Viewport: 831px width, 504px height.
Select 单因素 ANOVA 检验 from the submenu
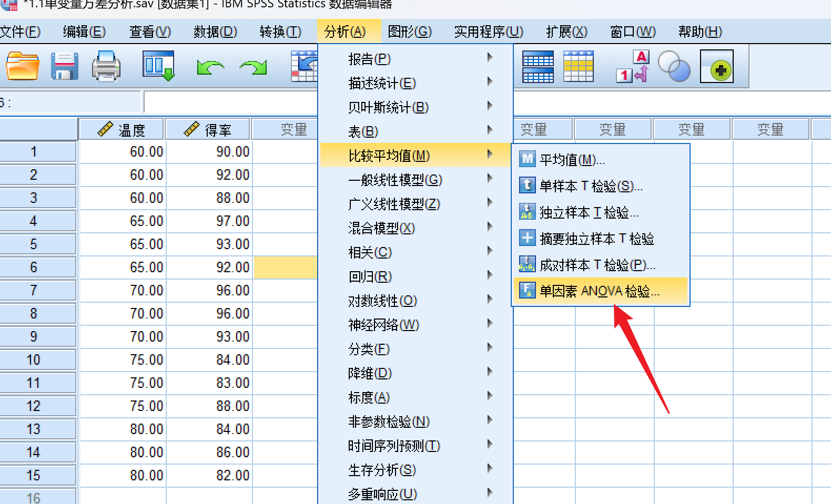pos(600,291)
